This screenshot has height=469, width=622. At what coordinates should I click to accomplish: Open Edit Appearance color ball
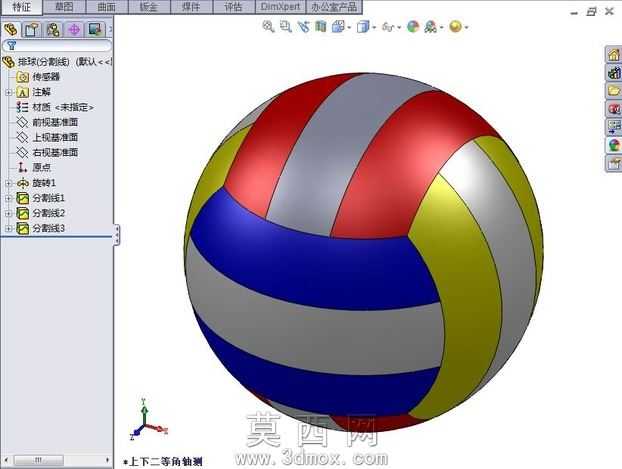pyautogui.click(x=413, y=27)
